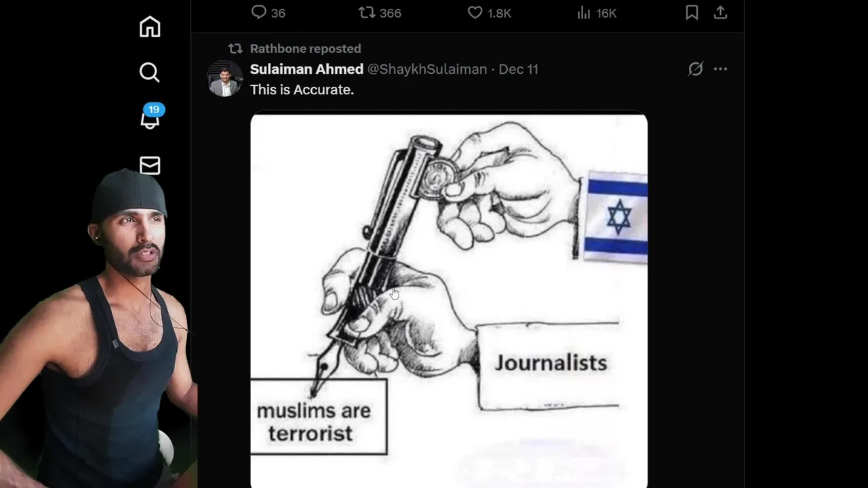Click the @ShaykhSulaiman handle
The width and height of the screenshot is (868, 488).
coord(427,69)
